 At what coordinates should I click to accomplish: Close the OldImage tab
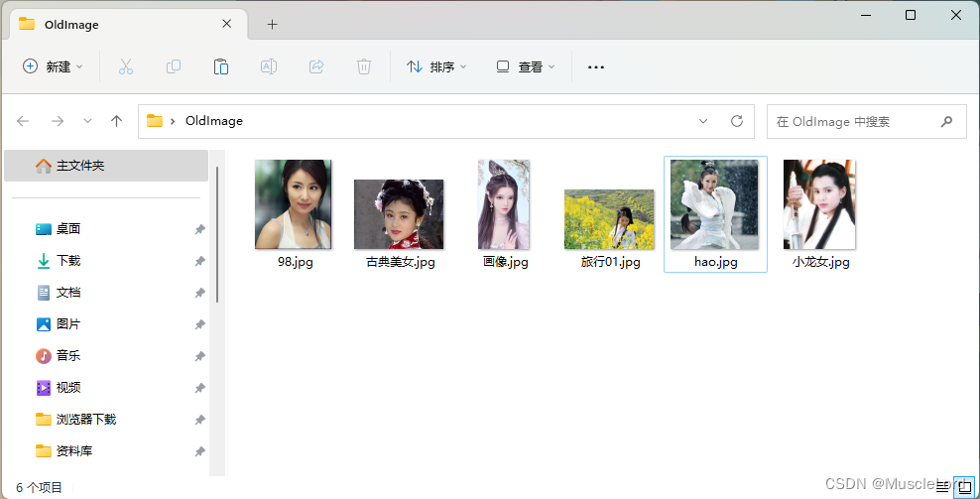point(227,24)
